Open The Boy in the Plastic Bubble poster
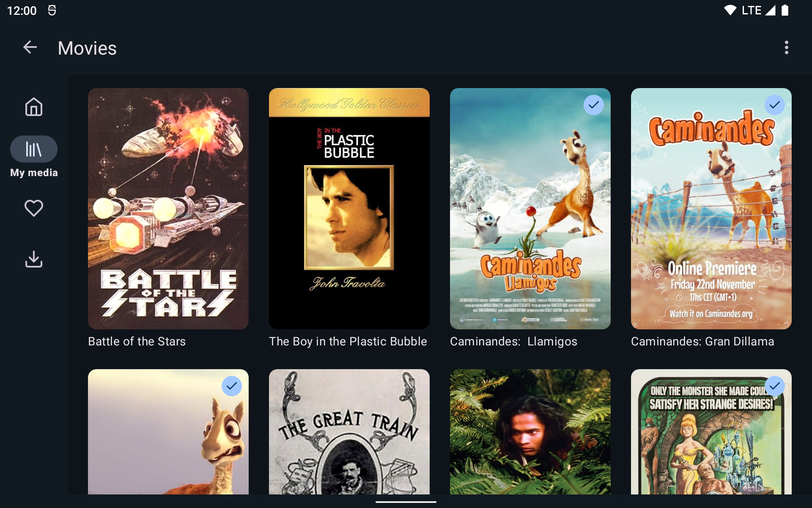This screenshot has height=508, width=812. point(349,209)
